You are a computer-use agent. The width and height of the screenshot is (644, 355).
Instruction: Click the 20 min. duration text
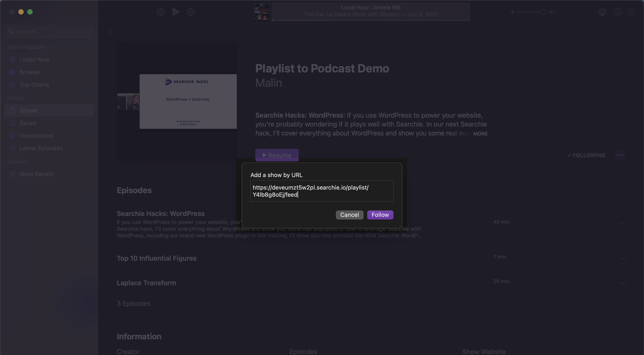point(502,281)
